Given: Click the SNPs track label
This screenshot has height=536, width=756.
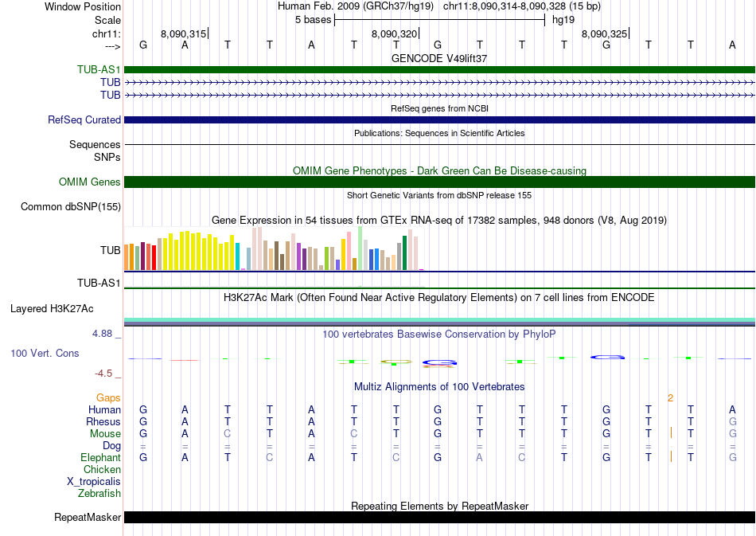Looking at the screenshot, I should [107, 157].
